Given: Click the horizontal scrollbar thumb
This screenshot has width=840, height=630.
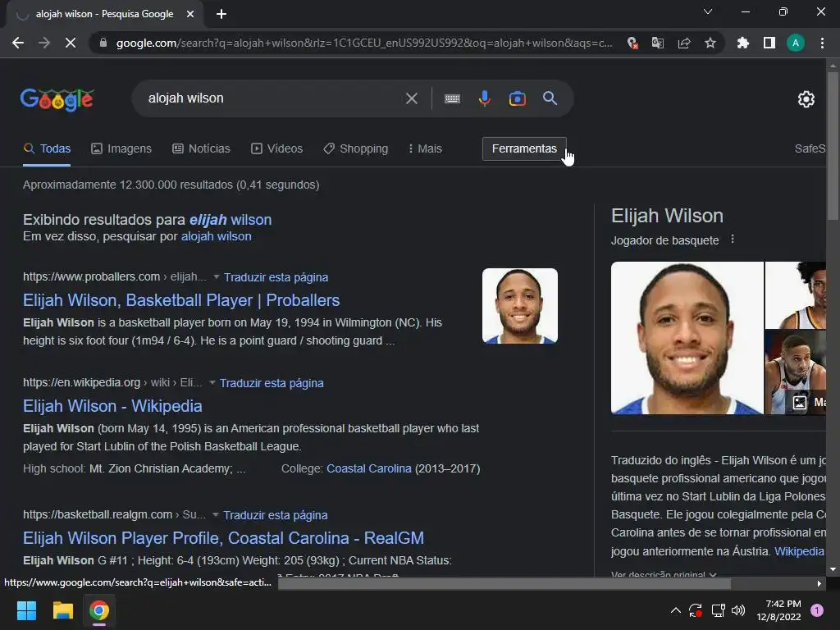Looking at the screenshot, I should point(504,583).
